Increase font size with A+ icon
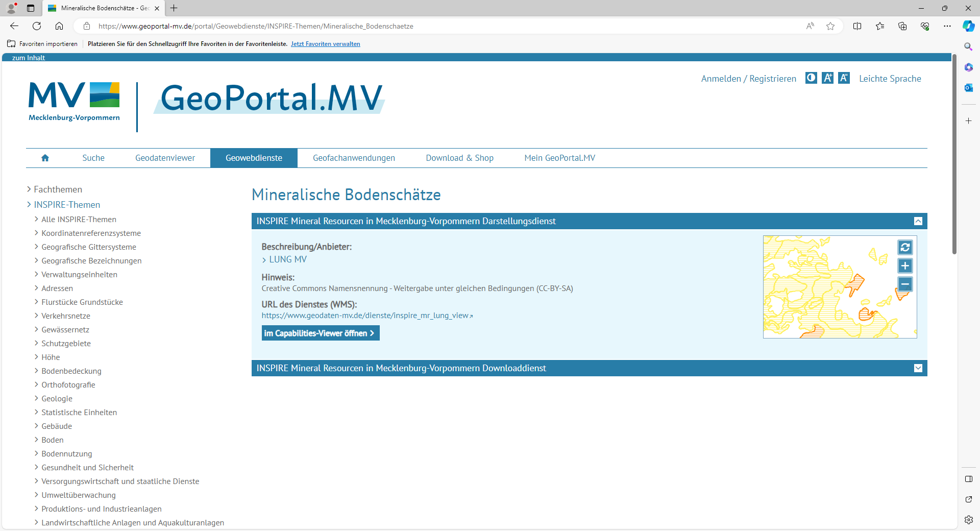 pyautogui.click(x=827, y=78)
